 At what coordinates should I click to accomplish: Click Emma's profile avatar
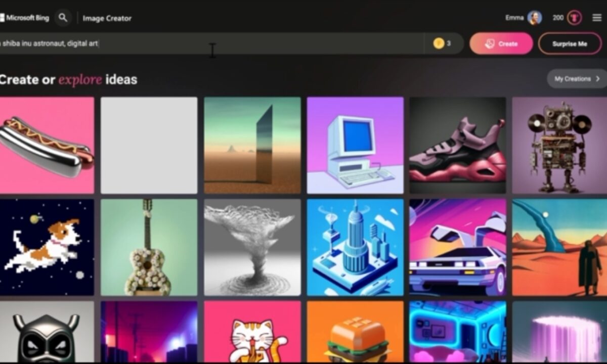[x=534, y=18]
